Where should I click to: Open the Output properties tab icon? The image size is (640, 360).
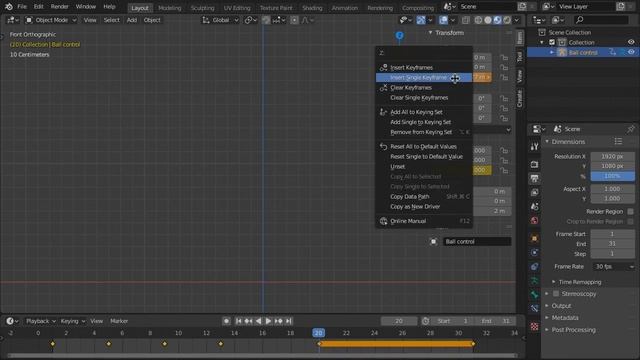pos(534,178)
